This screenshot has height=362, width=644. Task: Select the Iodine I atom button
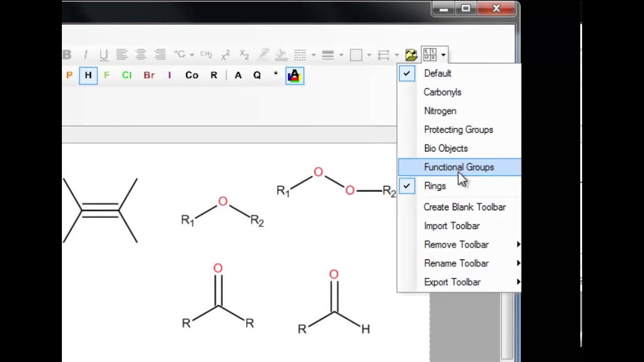170,75
